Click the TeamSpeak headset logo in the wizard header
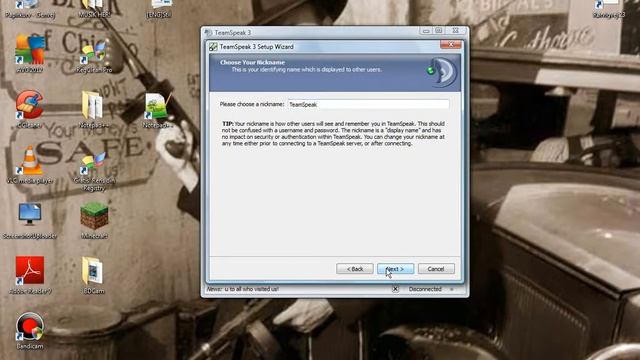This screenshot has width=640, height=360. 442,72
